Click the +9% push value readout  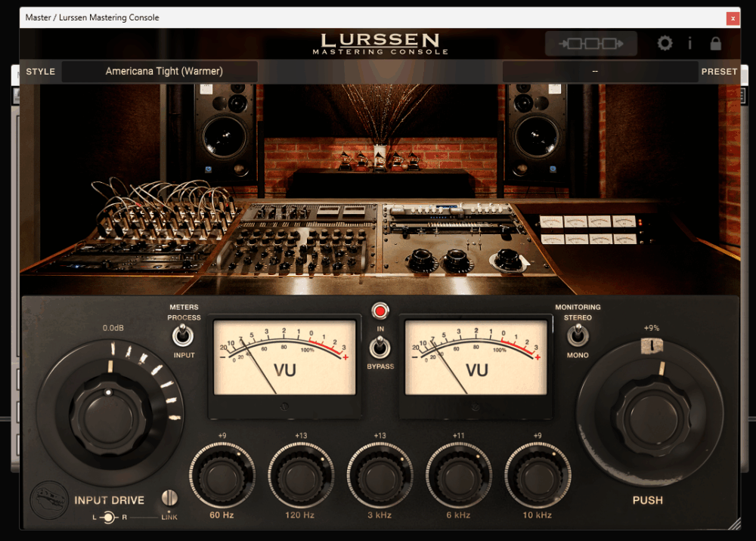[652, 328]
